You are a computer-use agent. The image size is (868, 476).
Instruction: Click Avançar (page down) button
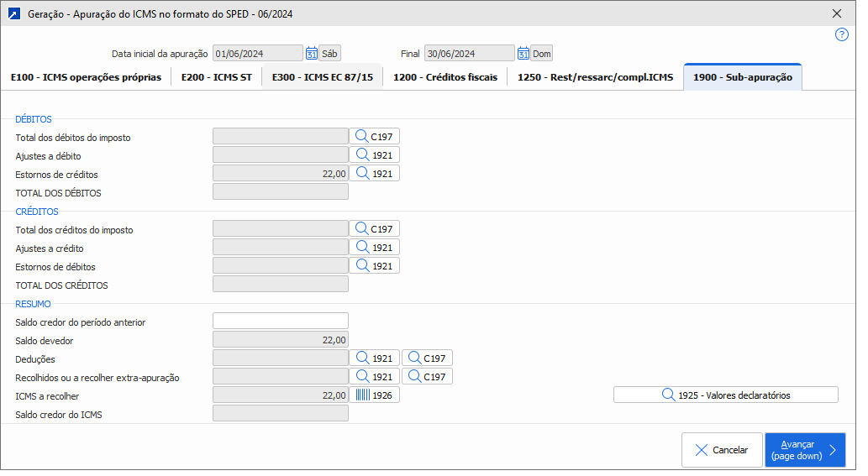point(804,450)
